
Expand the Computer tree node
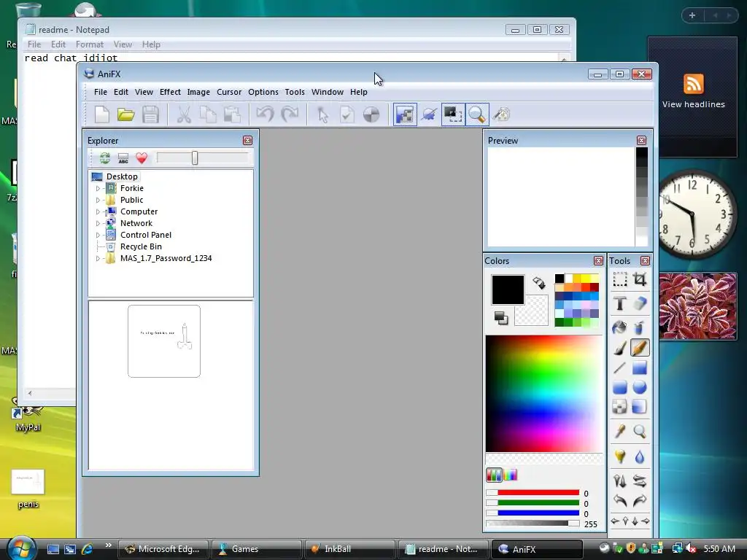[x=98, y=212]
